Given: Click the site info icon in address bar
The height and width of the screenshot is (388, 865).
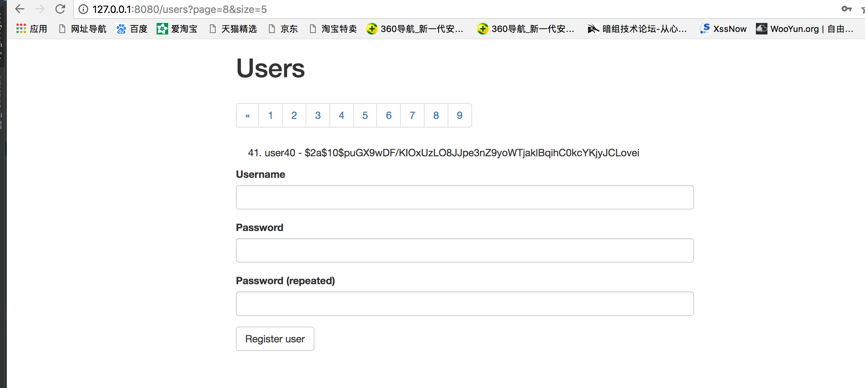Looking at the screenshot, I should (x=83, y=9).
